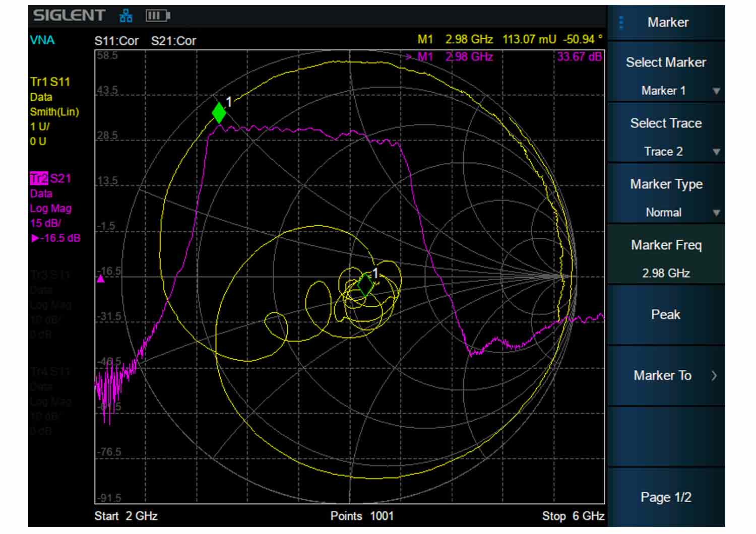Switch menu page via Page 1/2

(666, 497)
